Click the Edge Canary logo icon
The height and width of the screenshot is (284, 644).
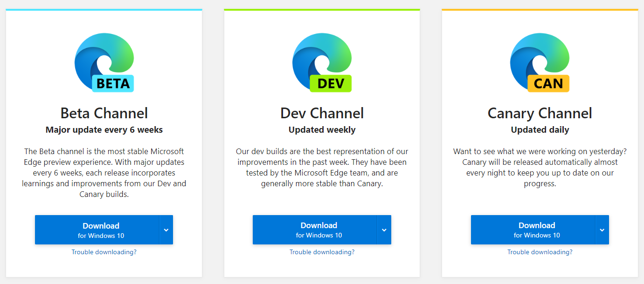pyautogui.click(x=536, y=56)
